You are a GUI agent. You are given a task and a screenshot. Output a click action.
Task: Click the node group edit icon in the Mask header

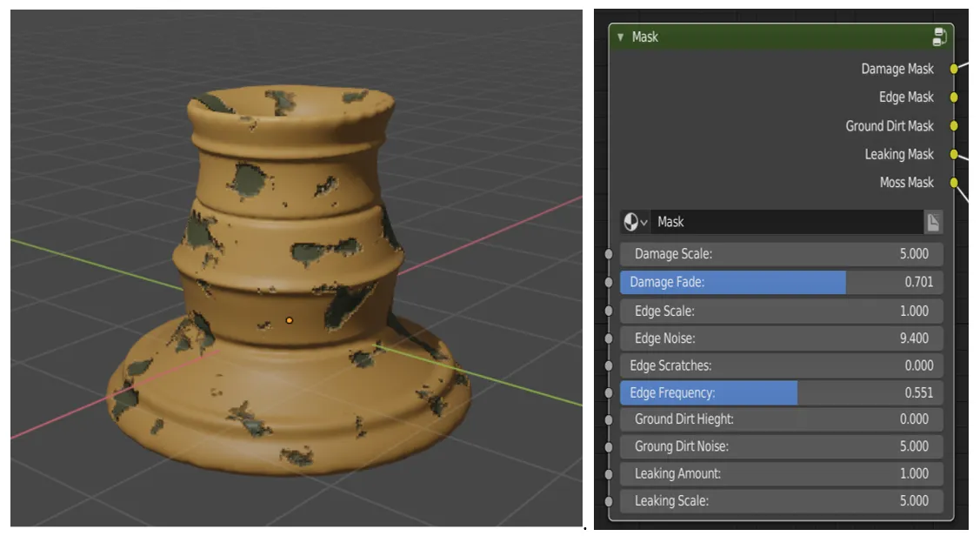pos(939,37)
